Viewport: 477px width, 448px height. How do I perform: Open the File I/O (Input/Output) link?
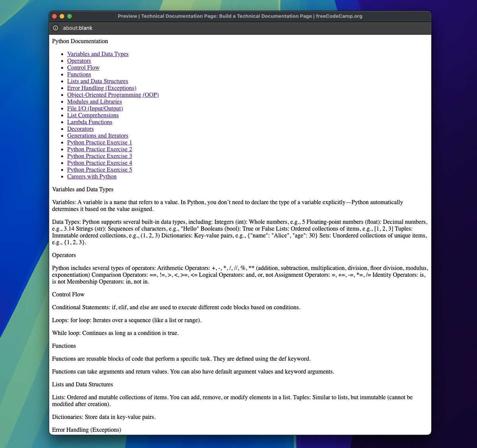click(95, 108)
